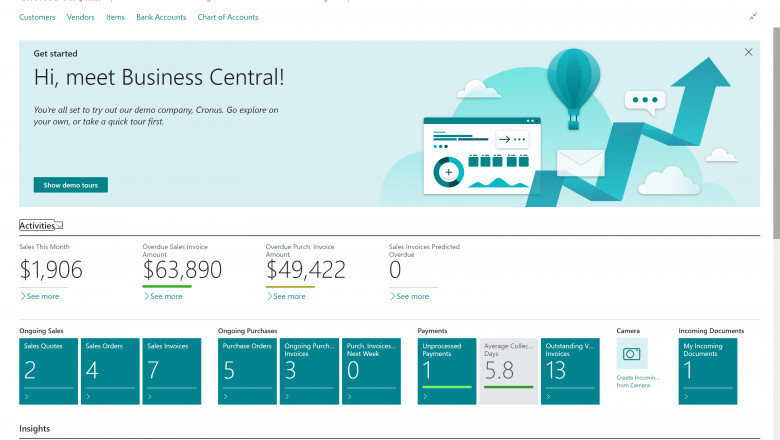780x440 pixels.
Task: Open Bank Accounts navigation link
Action: pyautogui.click(x=161, y=17)
